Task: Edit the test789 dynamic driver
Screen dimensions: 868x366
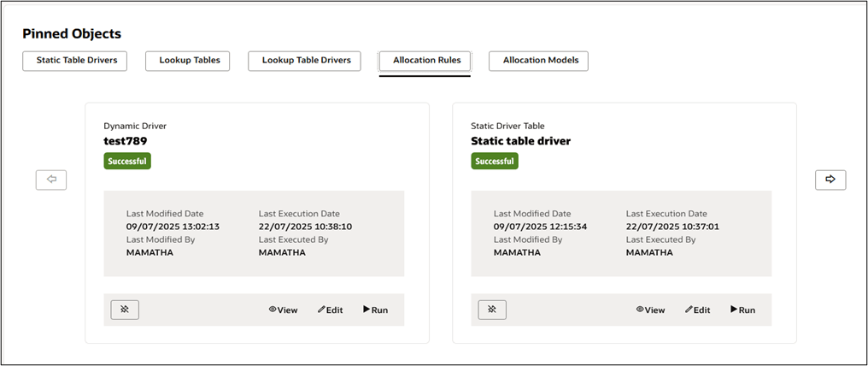Action: point(330,310)
